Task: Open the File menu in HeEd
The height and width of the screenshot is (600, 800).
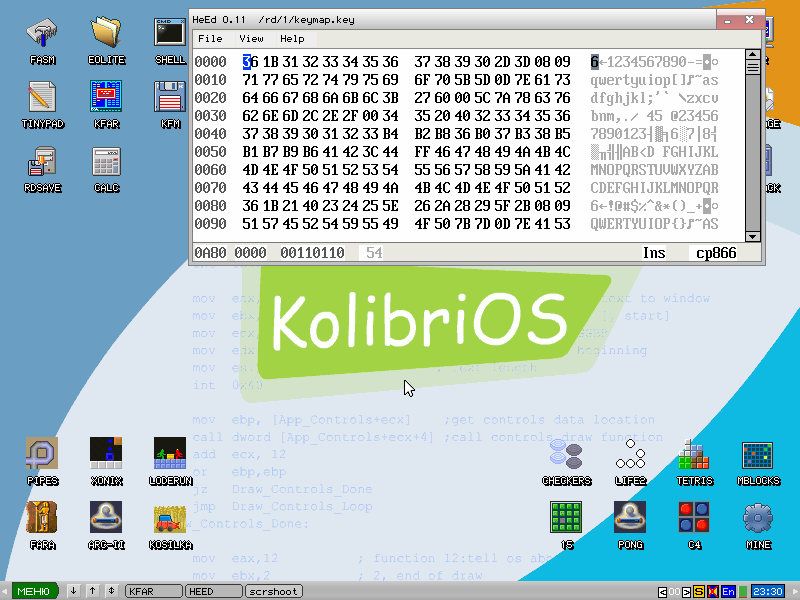Action: [210, 38]
